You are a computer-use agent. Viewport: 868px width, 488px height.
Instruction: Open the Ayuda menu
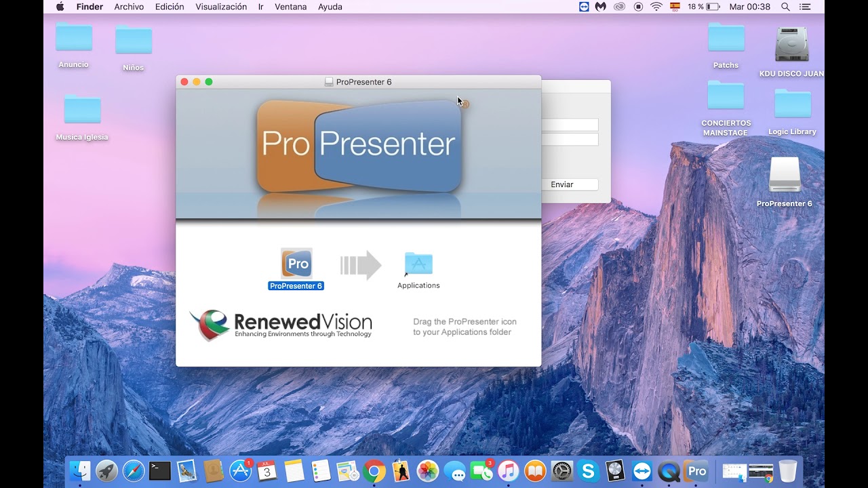coord(330,7)
